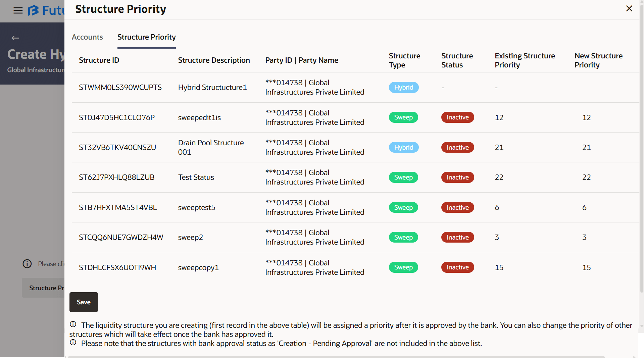The height and width of the screenshot is (358, 644).
Task: Click the horizontal scrollbar at panel bottom
Action: [x=336, y=357]
